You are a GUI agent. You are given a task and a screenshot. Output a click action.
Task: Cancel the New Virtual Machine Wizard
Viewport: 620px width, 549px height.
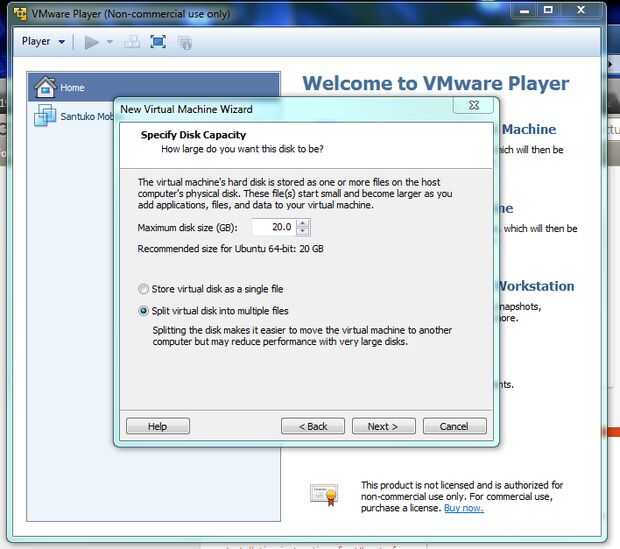[455, 426]
